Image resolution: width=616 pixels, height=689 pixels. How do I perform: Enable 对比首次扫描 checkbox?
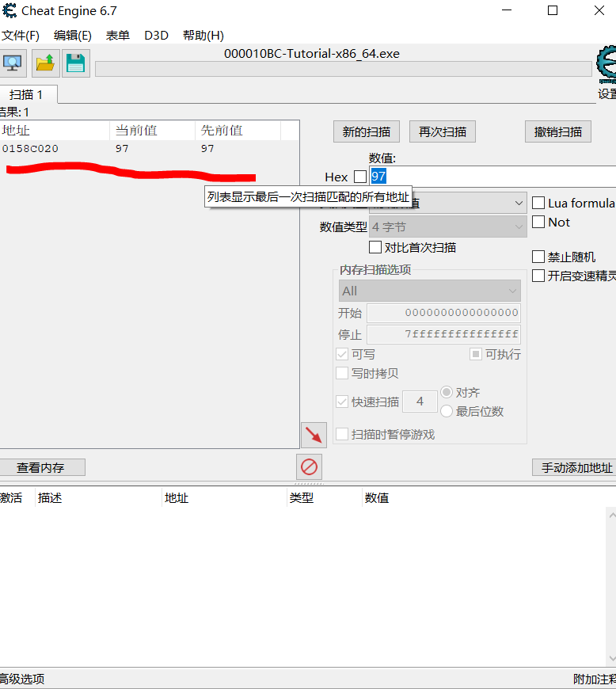375,248
